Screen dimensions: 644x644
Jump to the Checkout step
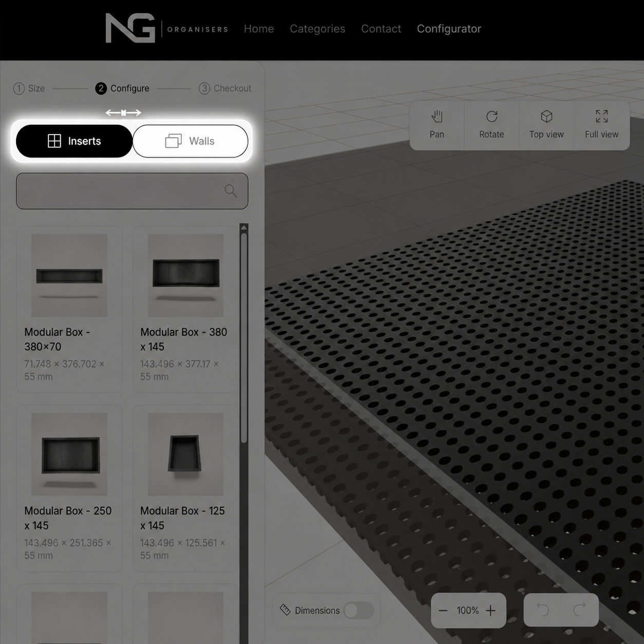point(225,88)
